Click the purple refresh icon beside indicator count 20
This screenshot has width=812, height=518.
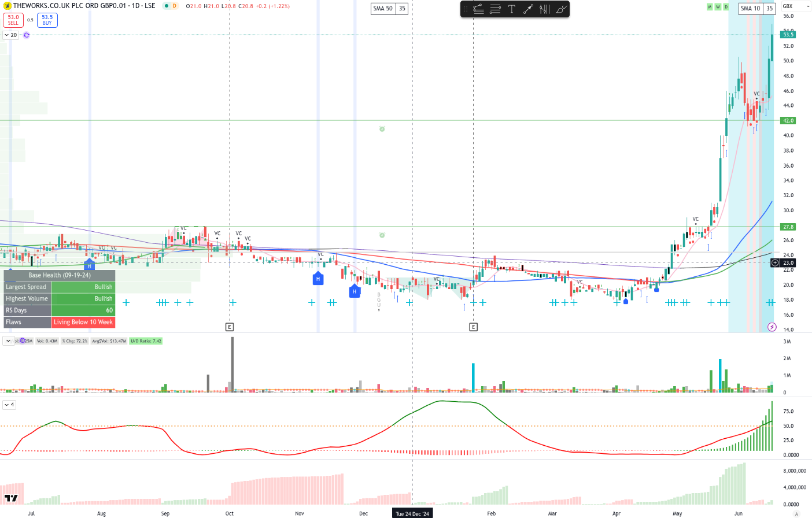point(27,35)
